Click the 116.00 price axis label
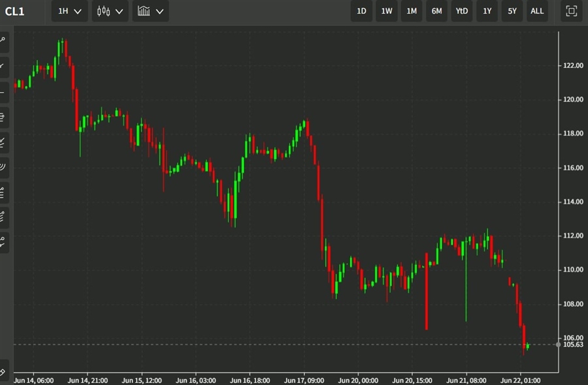 (574, 168)
